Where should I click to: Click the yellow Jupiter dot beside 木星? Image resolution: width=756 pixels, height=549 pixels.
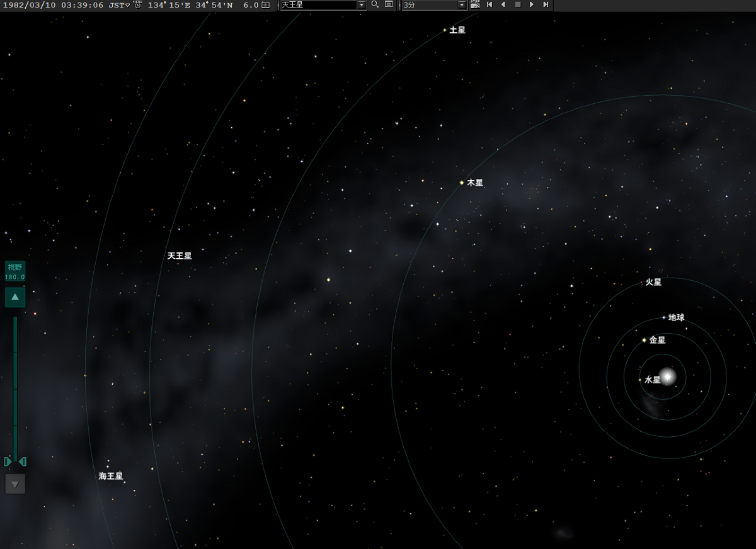461,183
